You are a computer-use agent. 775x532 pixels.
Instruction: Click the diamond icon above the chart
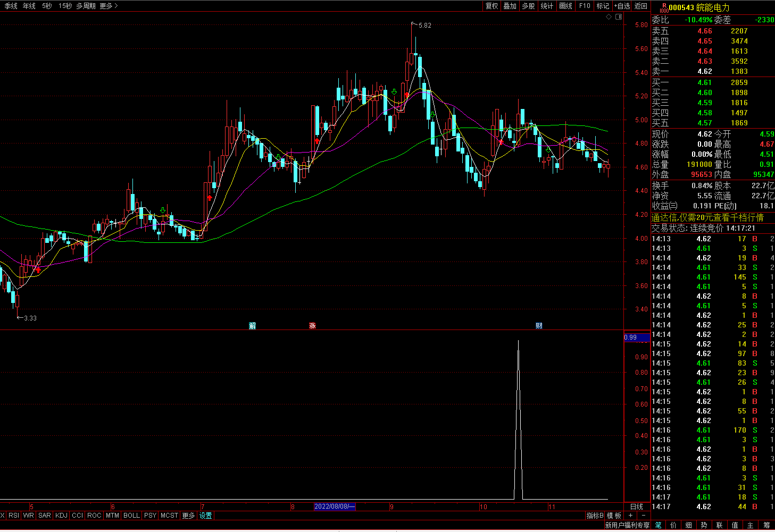tap(609, 17)
